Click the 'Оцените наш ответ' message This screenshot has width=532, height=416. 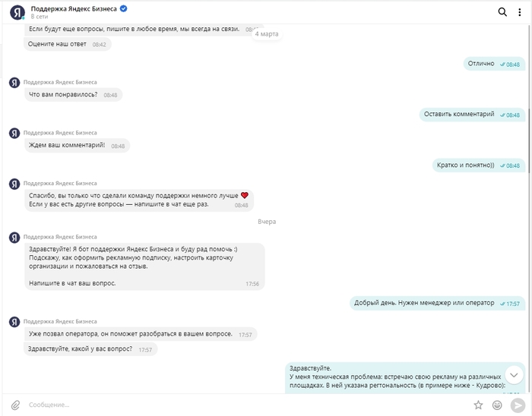[x=67, y=44]
